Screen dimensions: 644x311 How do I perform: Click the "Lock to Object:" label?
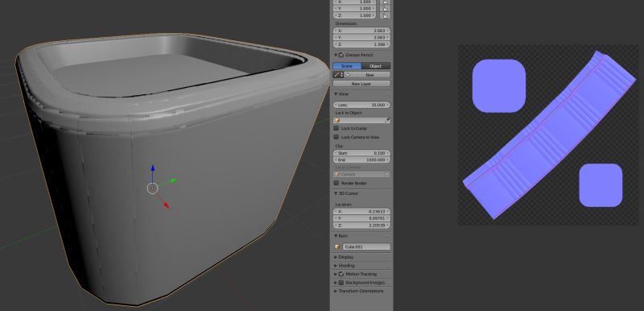click(349, 113)
